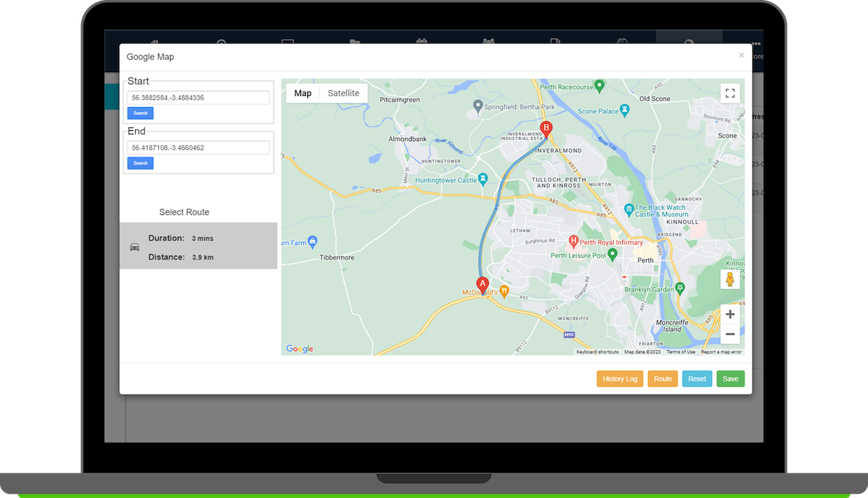Zoom in on the map
The width and height of the screenshot is (868, 498).
pyautogui.click(x=730, y=314)
